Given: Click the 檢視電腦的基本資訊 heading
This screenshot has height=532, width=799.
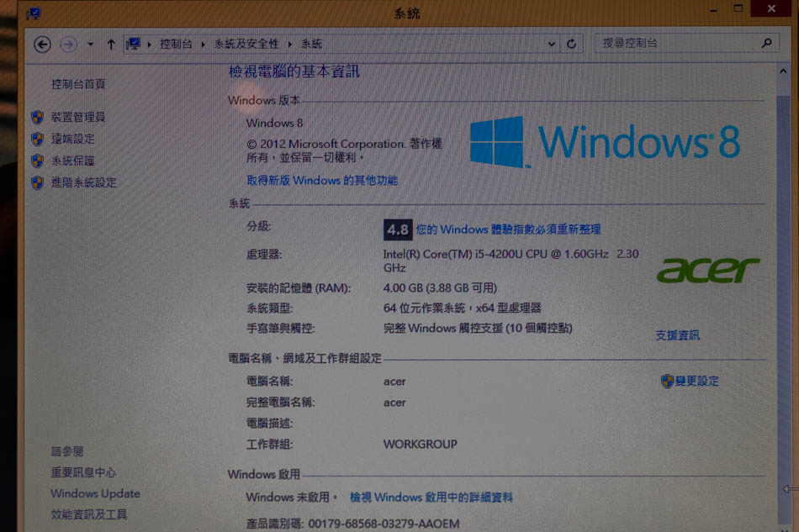Looking at the screenshot, I should pos(294,71).
